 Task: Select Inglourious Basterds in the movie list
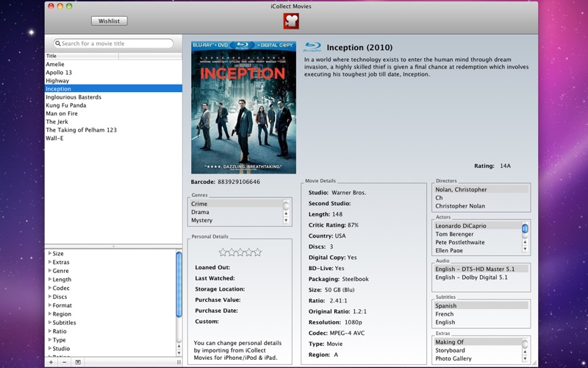point(113,97)
